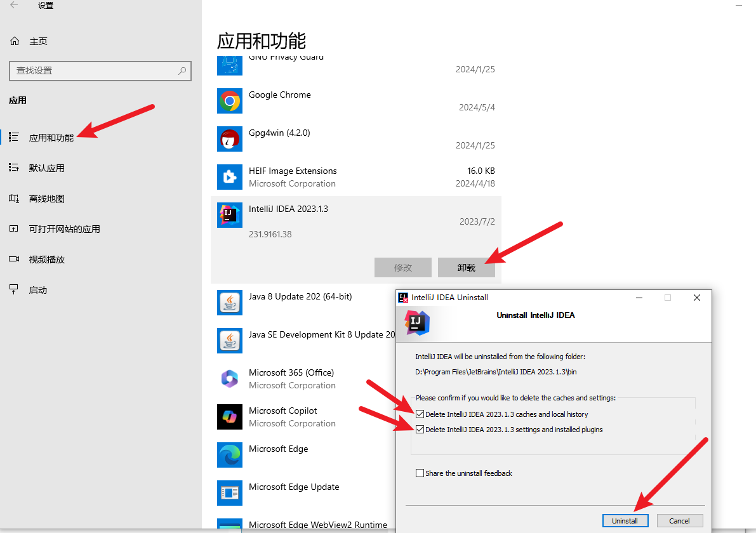
Task: Select Java SE Development Kit 8 entry
Action: coord(322,335)
